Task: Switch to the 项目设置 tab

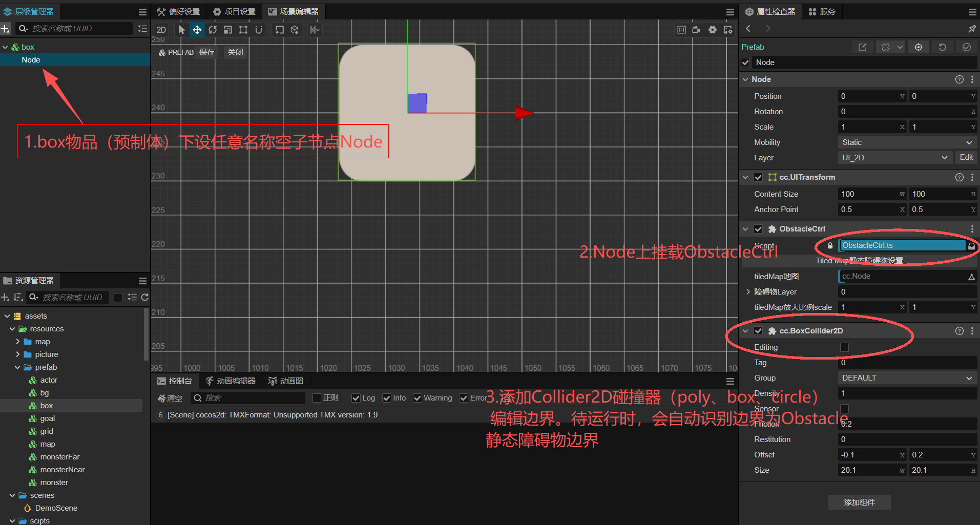Action: coord(234,11)
